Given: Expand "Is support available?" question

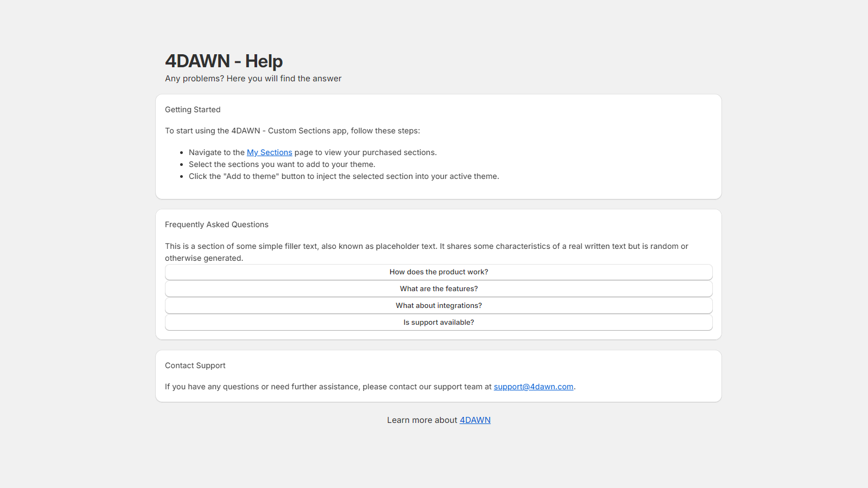Looking at the screenshot, I should [x=438, y=323].
